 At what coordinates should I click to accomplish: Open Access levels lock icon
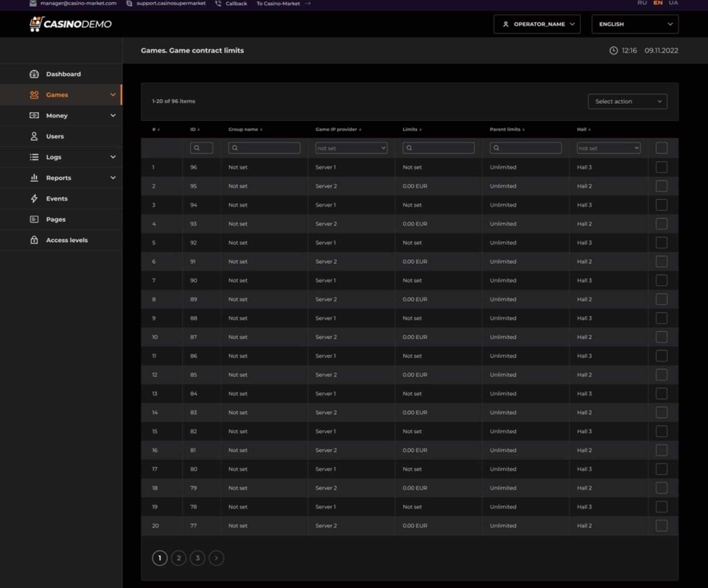[34, 240]
